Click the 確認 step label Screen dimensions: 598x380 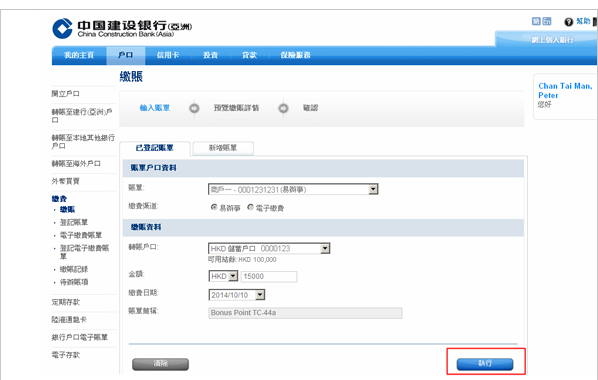pos(310,108)
